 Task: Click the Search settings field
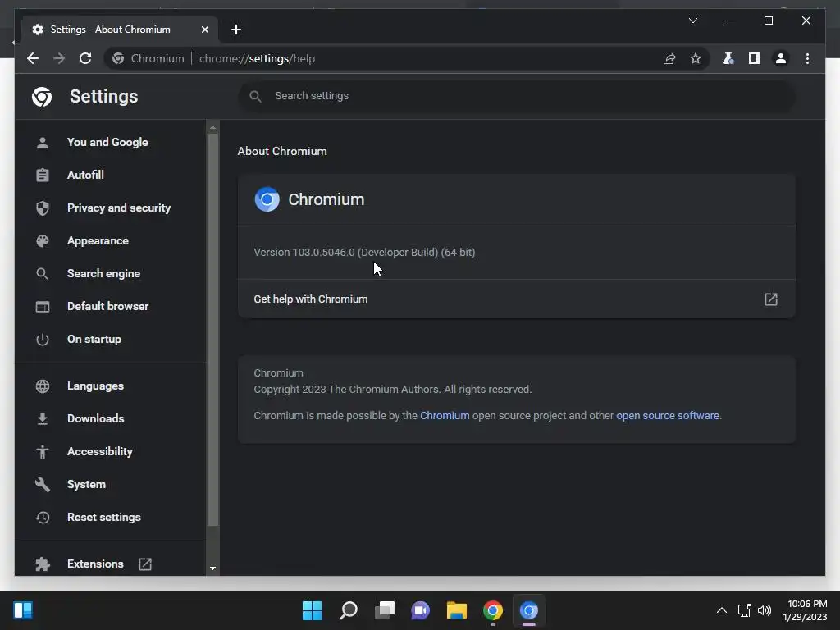[517, 96]
